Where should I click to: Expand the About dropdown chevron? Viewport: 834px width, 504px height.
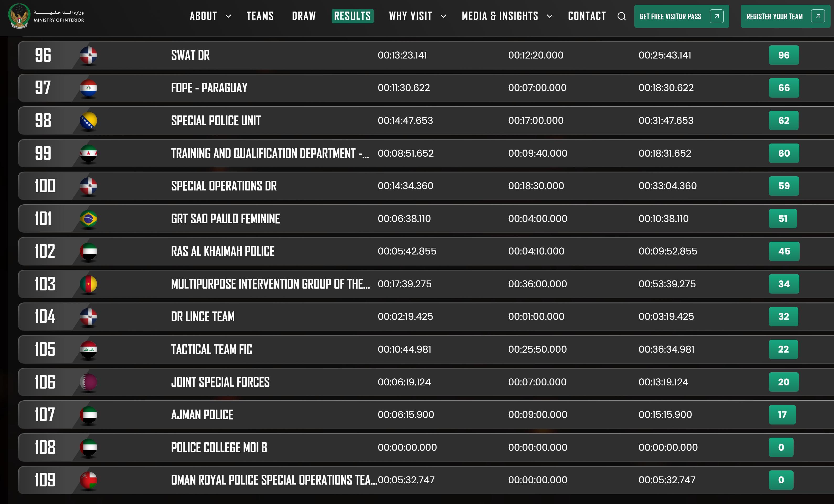pos(229,16)
